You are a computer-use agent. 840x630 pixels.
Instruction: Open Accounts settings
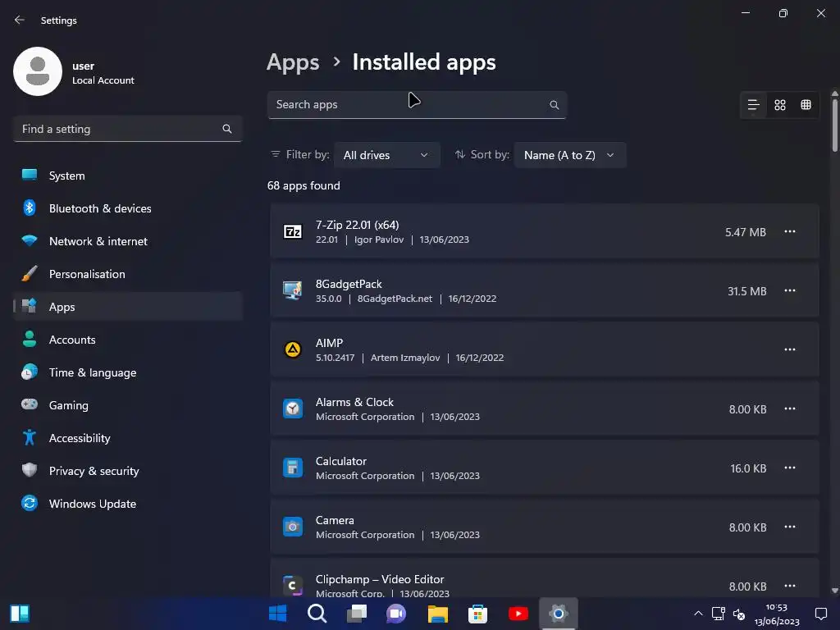[x=127, y=340]
